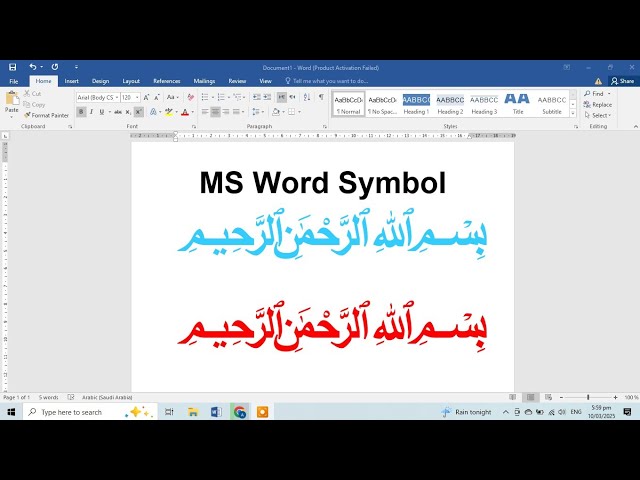Expand the Styles gallery More arrow
This screenshot has width=640, height=480.
[x=573, y=113]
